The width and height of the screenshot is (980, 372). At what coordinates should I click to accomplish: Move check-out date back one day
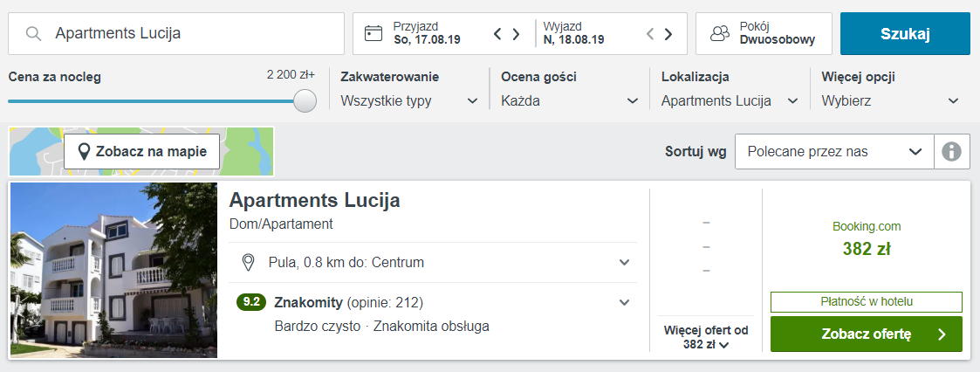(649, 34)
